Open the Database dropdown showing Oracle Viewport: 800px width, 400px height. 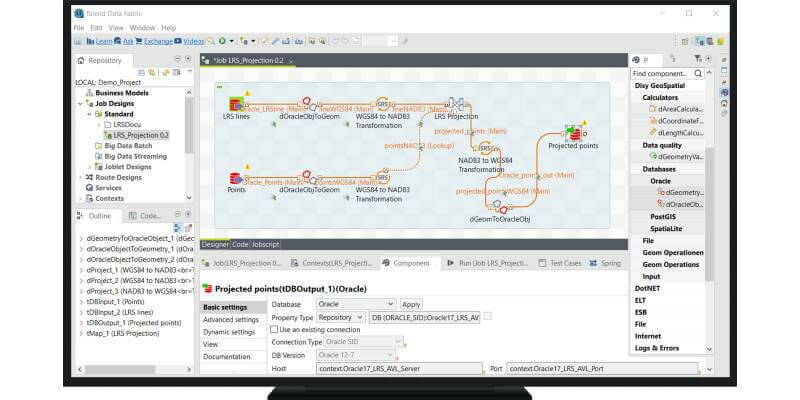pos(356,304)
